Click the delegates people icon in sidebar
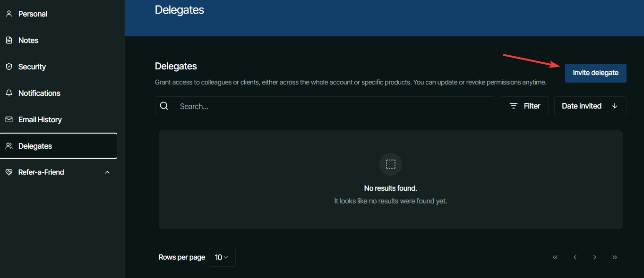Image resolution: width=644 pixels, height=278 pixels. point(9,145)
